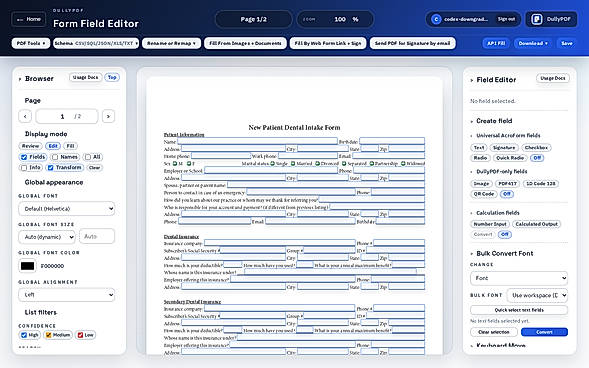Image resolution: width=589 pixels, height=368 pixels.
Task: Go to previous page arrow
Action: [25, 116]
